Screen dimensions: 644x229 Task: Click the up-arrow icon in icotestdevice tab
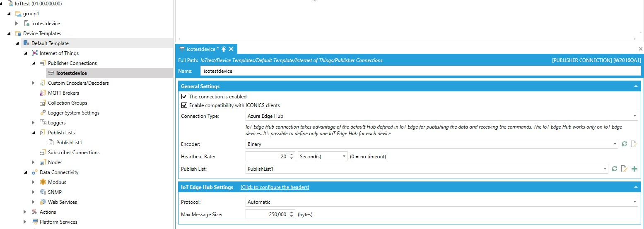(x=224, y=49)
